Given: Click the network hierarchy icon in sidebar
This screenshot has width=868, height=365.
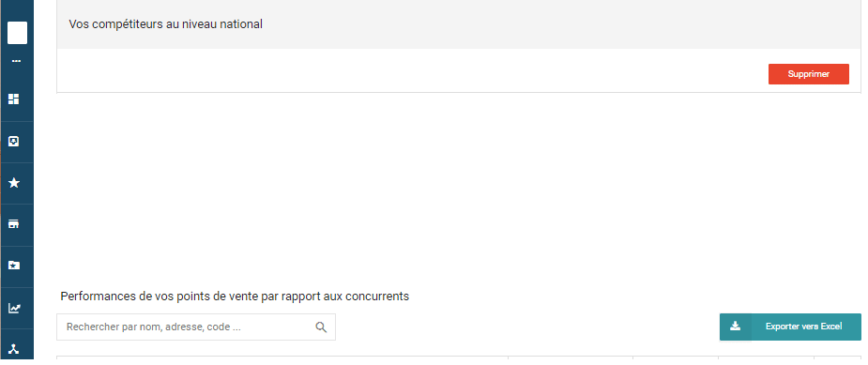Looking at the screenshot, I should pos(14,349).
